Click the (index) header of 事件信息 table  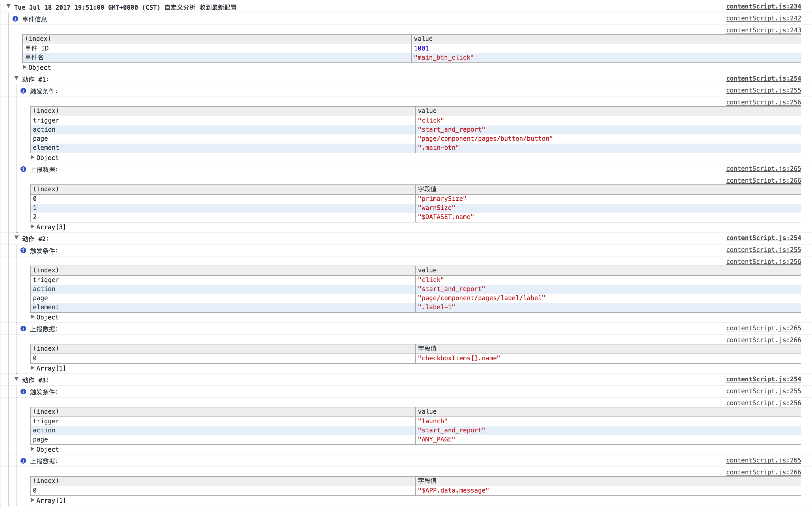pos(38,39)
